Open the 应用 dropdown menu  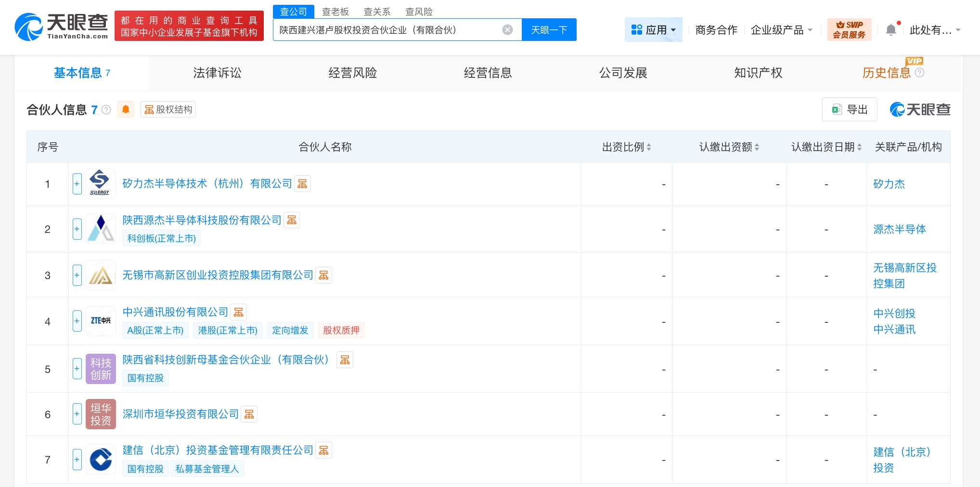[653, 30]
